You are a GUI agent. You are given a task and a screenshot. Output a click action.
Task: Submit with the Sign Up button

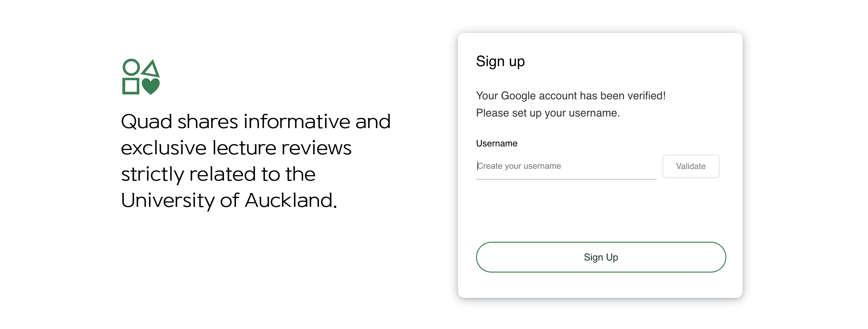point(601,257)
